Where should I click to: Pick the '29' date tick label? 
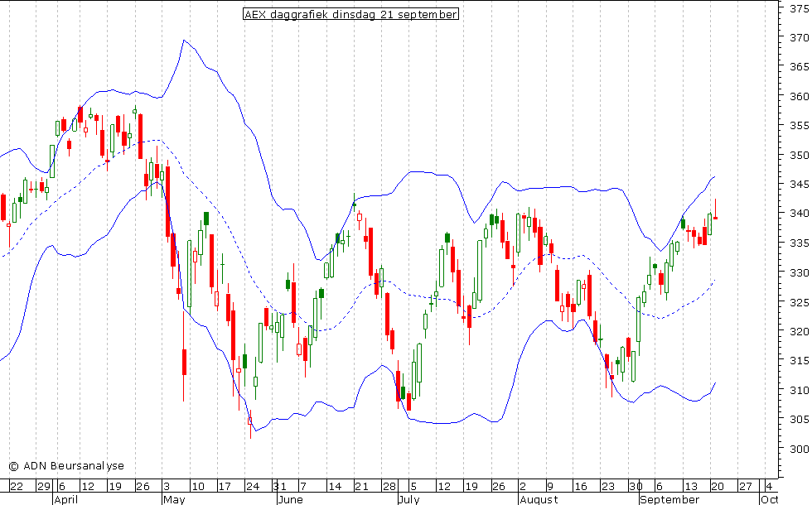pos(43,487)
